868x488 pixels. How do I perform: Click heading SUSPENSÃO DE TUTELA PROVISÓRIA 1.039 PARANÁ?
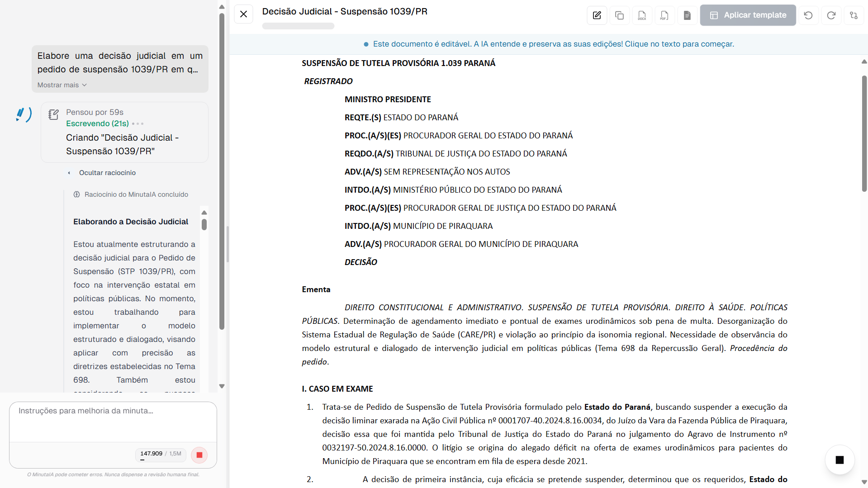pyautogui.click(x=398, y=63)
